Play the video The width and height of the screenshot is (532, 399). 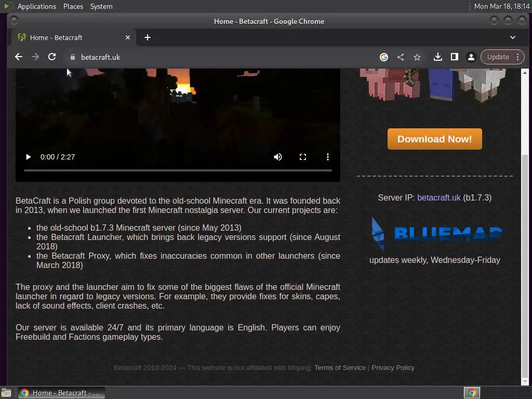coord(29,157)
